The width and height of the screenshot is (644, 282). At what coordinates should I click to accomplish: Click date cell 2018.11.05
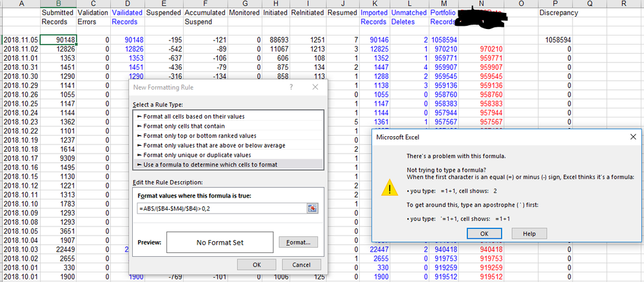point(21,40)
